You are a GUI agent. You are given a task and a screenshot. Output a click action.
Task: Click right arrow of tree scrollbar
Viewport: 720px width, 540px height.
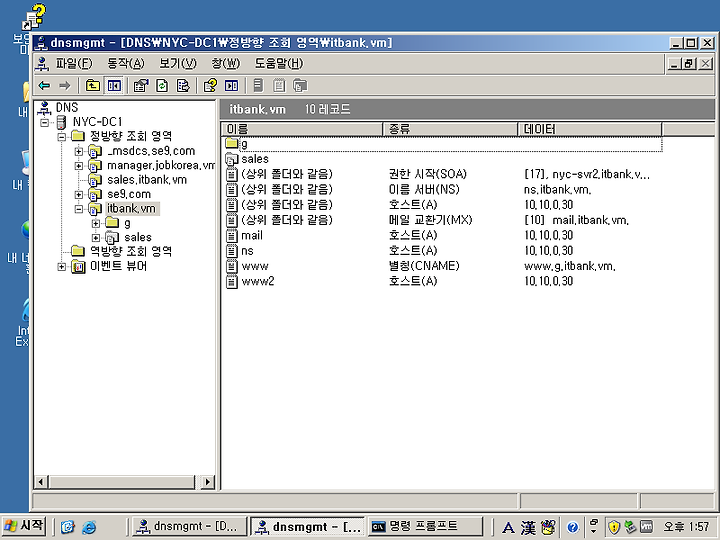208,482
